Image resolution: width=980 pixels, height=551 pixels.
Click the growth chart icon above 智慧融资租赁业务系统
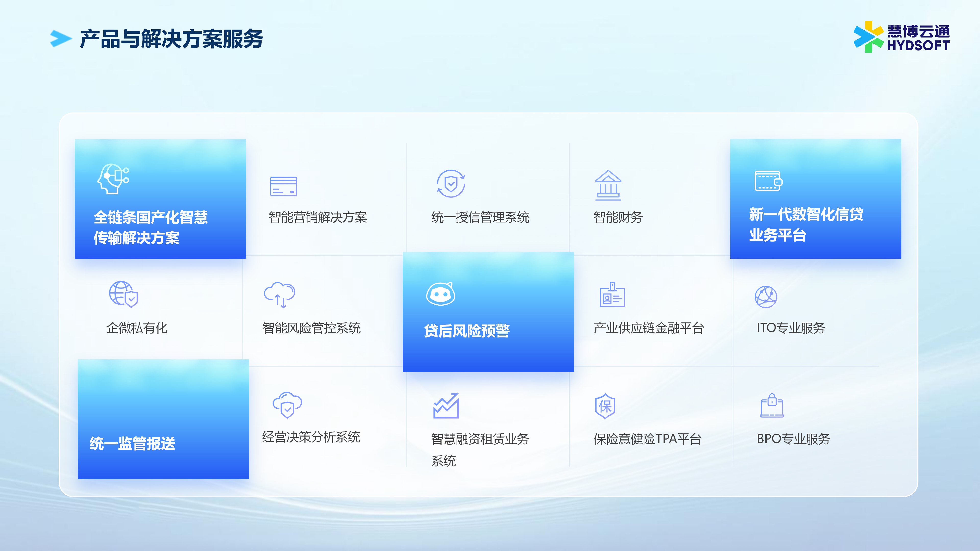pos(446,406)
